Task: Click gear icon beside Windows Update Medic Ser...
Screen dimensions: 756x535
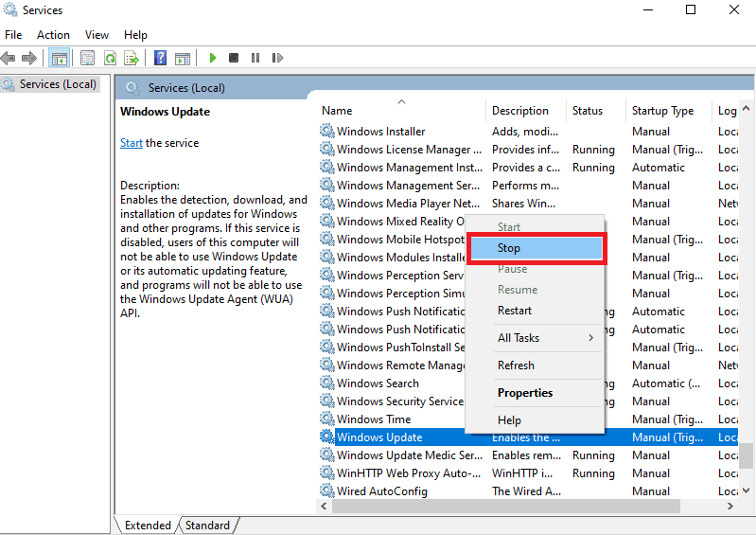Action: tap(326, 455)
